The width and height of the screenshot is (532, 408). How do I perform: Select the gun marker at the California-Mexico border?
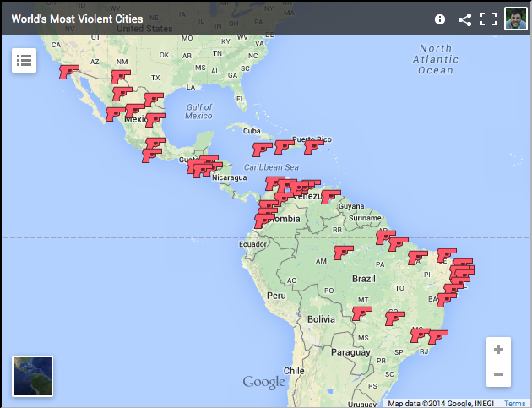click(x=69, y=72)
